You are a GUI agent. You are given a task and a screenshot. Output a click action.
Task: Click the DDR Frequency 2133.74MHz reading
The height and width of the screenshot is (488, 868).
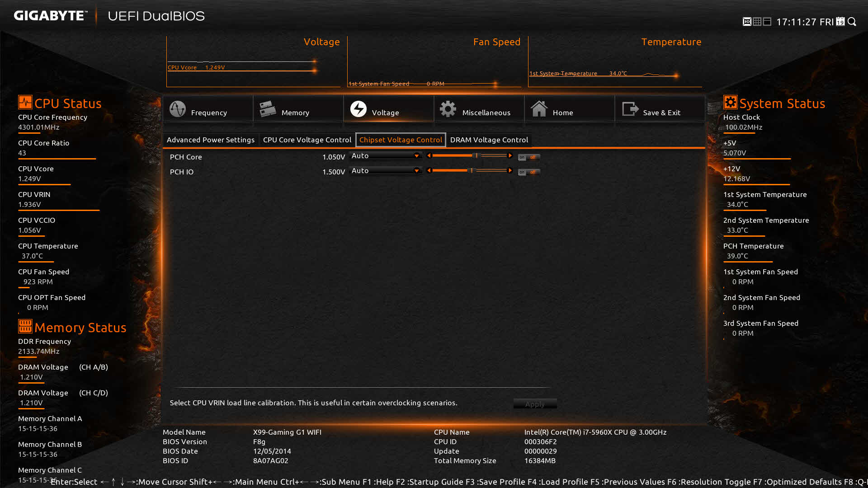tap(39, 352)
